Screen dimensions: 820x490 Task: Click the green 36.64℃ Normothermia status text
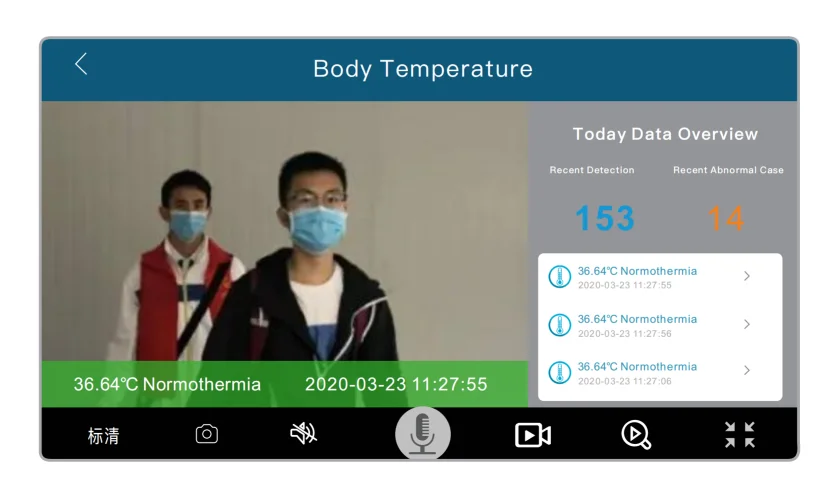(x=167, y=384)
